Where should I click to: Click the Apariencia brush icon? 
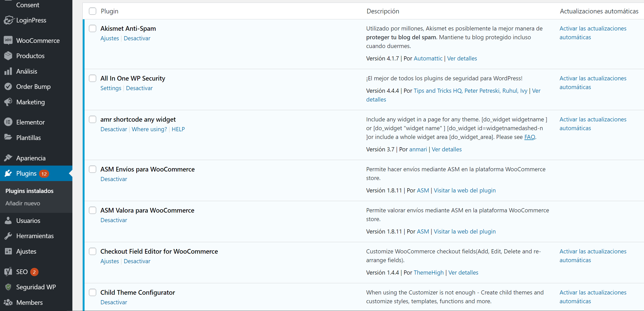8,158
